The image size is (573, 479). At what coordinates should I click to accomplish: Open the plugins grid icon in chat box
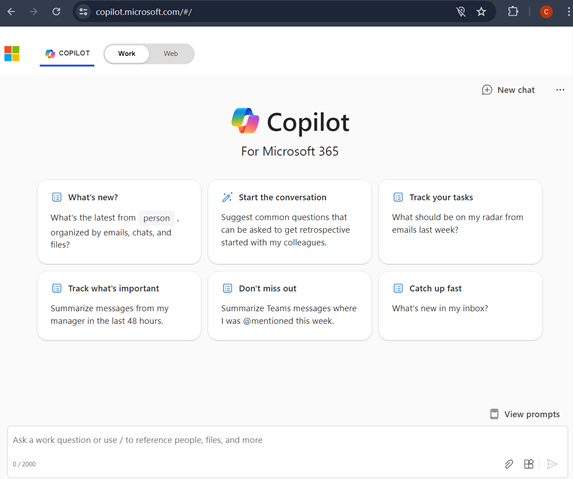pyautogui.click(x=529, y=464)
